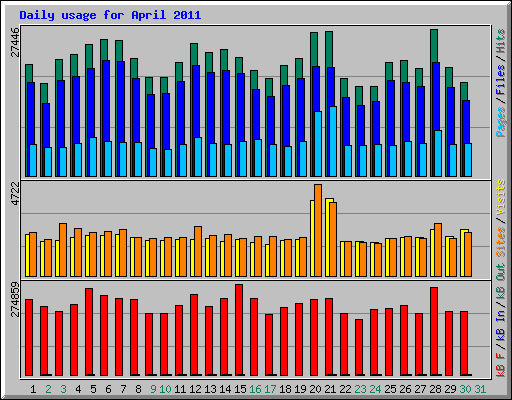The image size is (512, 400).
Task: Click the orange Sites bar for day 12
Action: 198,251
